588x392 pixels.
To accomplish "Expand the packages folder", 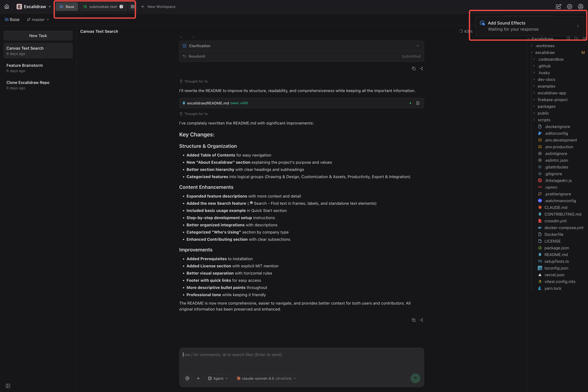I will point(534,106).
